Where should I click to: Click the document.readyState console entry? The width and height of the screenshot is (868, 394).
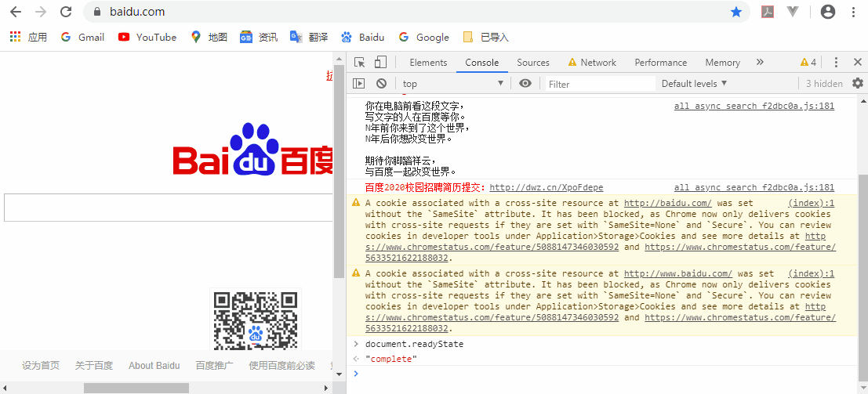click(x=414, y=344)
